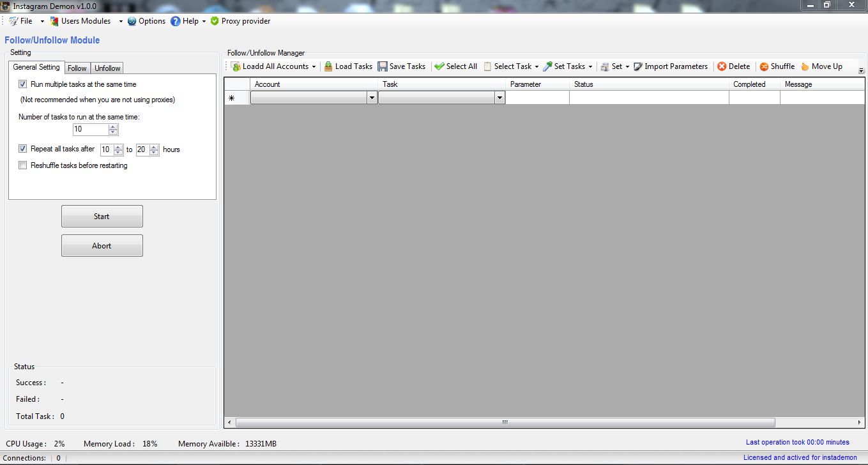868x465 pixels.
Task: Select the new row asterisk header
Action: [x=237, y=98]
